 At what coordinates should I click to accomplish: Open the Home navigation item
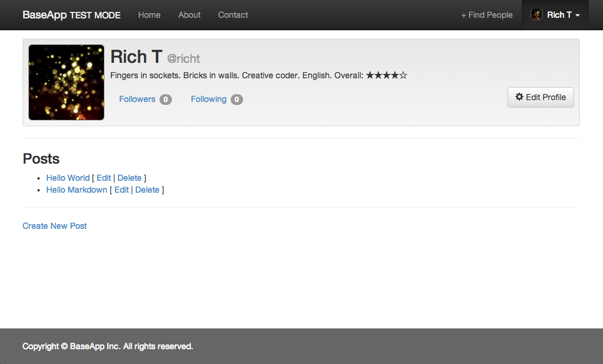tap(149, 15)
